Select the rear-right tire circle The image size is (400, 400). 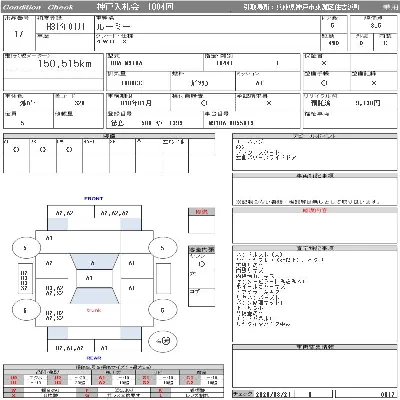coord(163,310)
